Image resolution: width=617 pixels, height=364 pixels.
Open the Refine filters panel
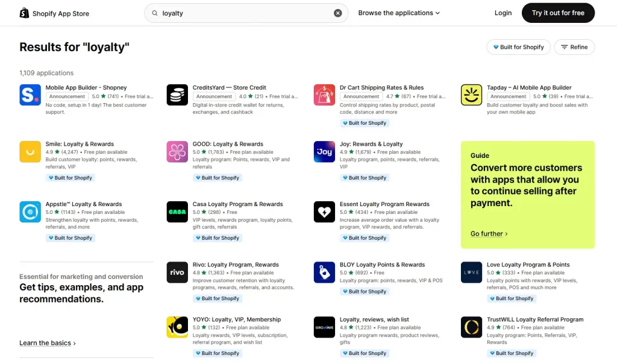coord(574,47)
